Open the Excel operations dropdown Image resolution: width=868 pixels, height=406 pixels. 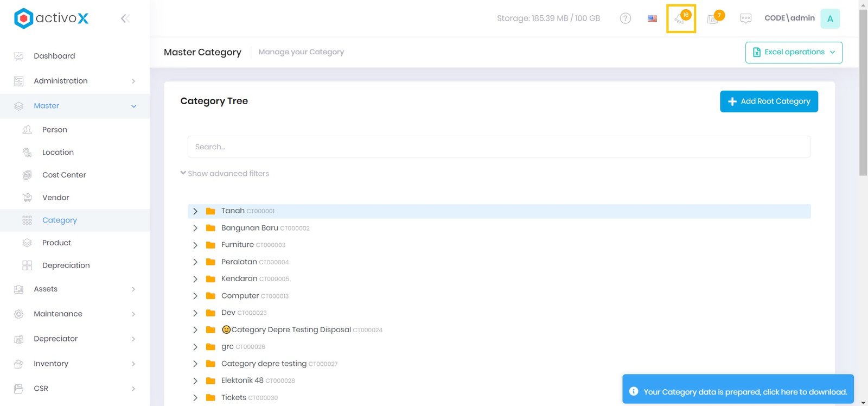794,53
